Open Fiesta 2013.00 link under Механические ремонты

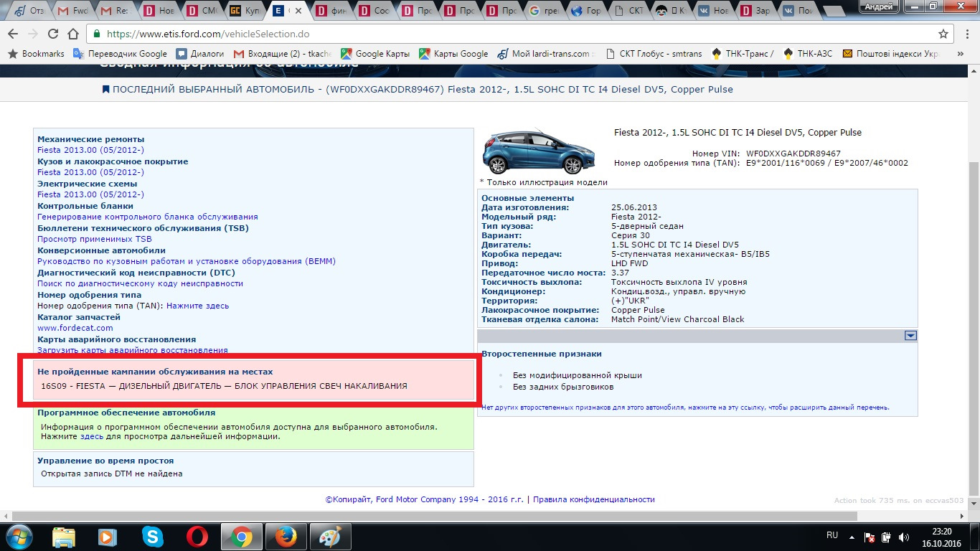tap(90, 150)
